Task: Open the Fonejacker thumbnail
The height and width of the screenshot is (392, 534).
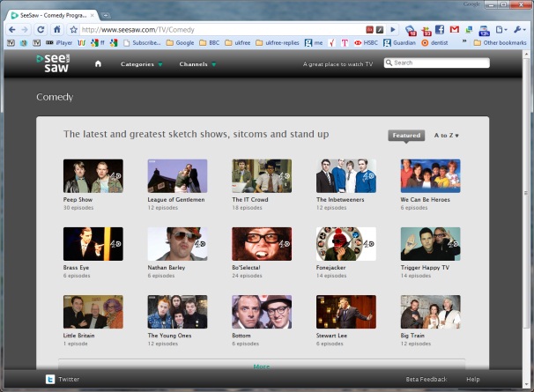Action: (x=346, y=244)
